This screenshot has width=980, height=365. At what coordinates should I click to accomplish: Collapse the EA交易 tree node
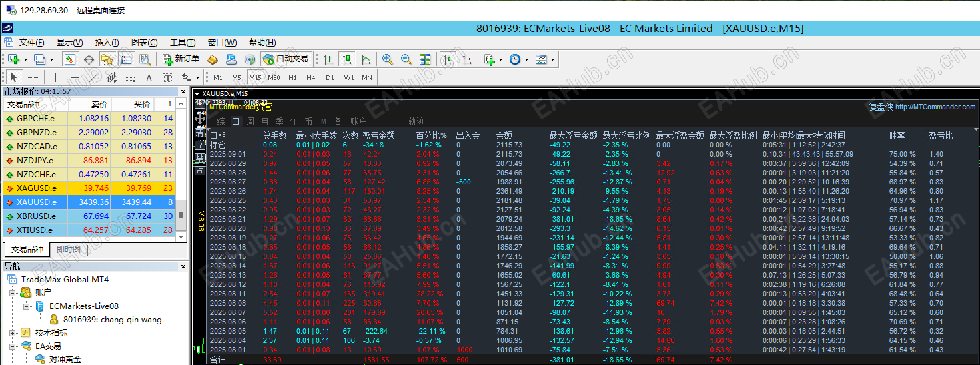pos(13,346)
